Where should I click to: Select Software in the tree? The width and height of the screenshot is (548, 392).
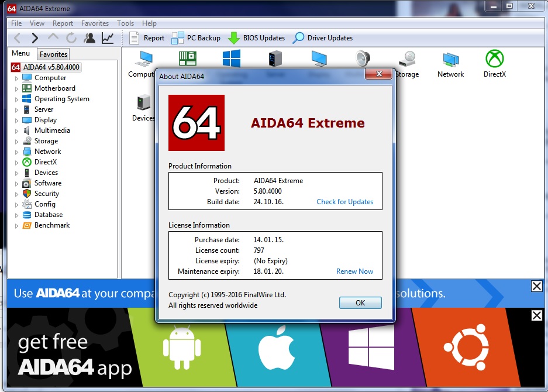48,183
